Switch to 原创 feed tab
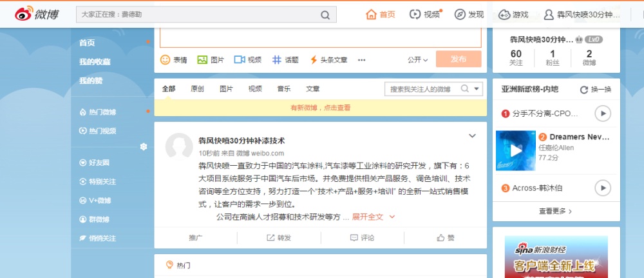 coord(197,89)
